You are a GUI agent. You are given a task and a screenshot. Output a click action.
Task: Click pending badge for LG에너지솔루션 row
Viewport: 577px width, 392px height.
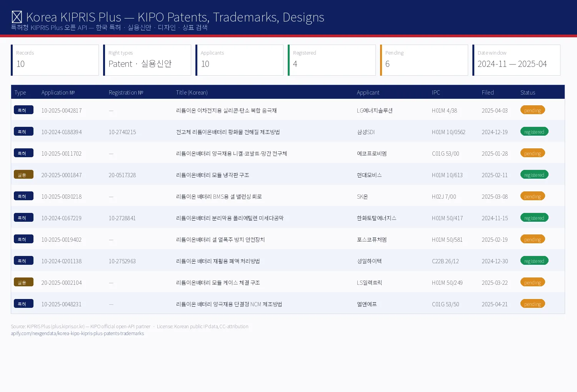[x=533, y=110]
